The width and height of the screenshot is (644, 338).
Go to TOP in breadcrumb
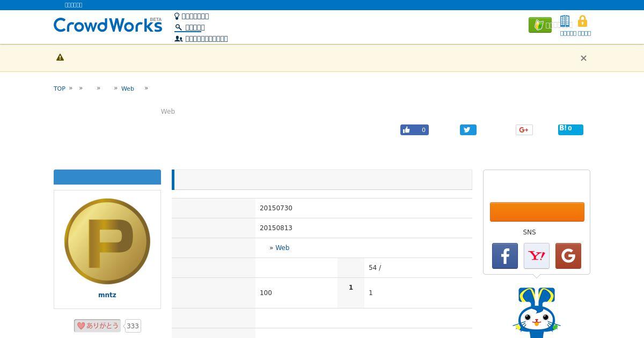tap(60, 89)
